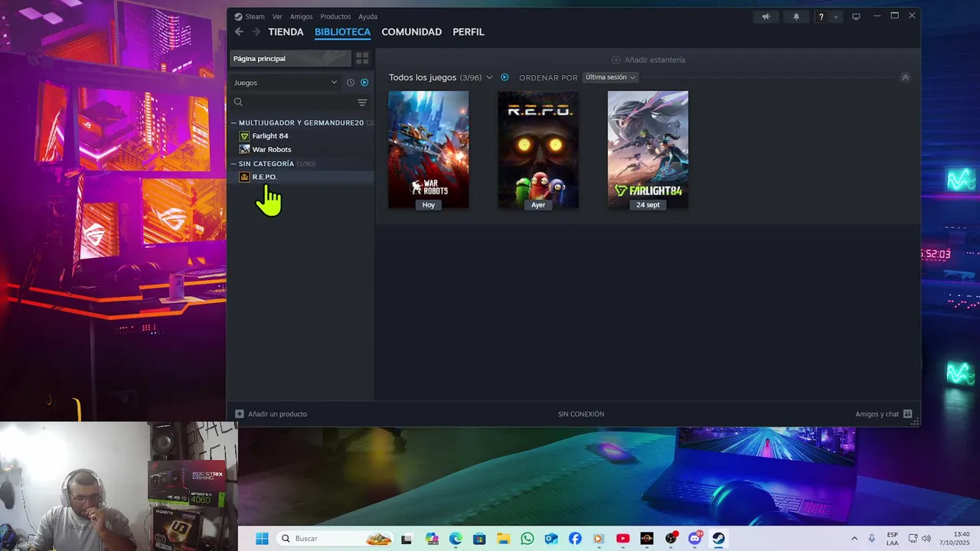Image resolution: width=980 pixels, height=551 pixels.
Task: Go back with the left arrow in Steam
Action: point(239,31)
